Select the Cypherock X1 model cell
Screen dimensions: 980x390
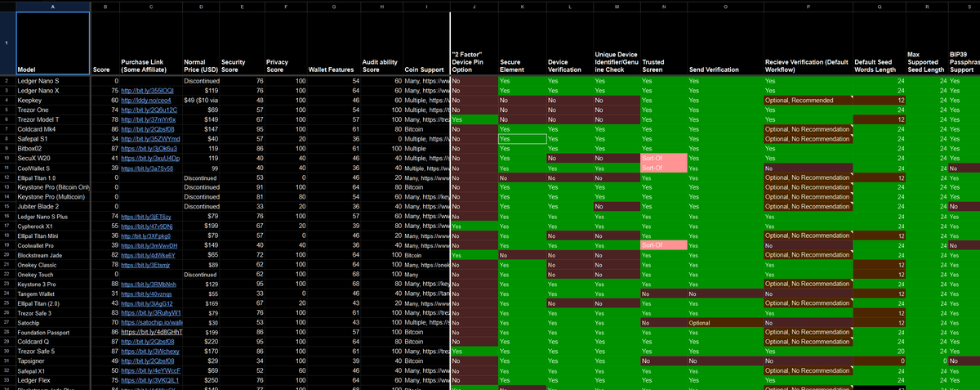point(53,226)
